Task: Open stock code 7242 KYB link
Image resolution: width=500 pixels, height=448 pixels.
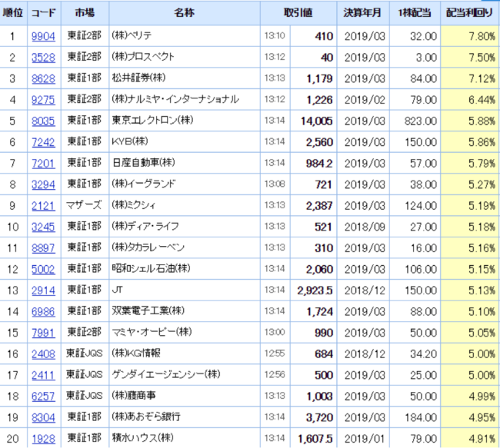Action: pos(43,141)
